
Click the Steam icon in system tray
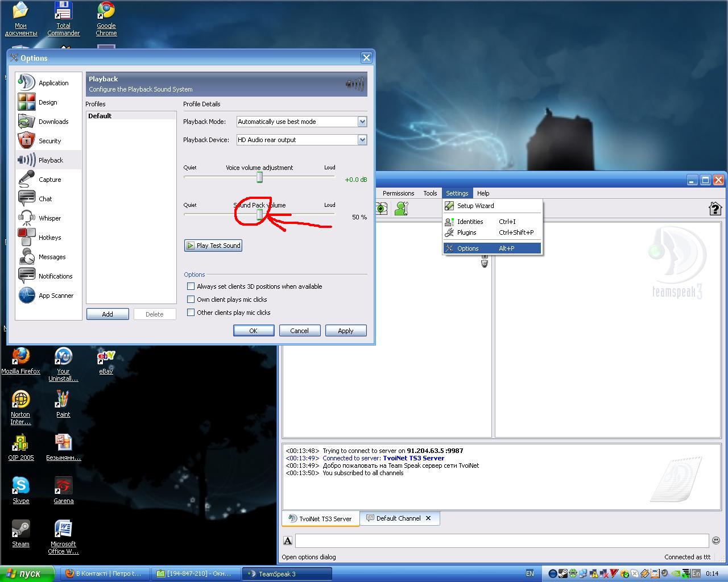pyautogui.click(x=562, y=573)
